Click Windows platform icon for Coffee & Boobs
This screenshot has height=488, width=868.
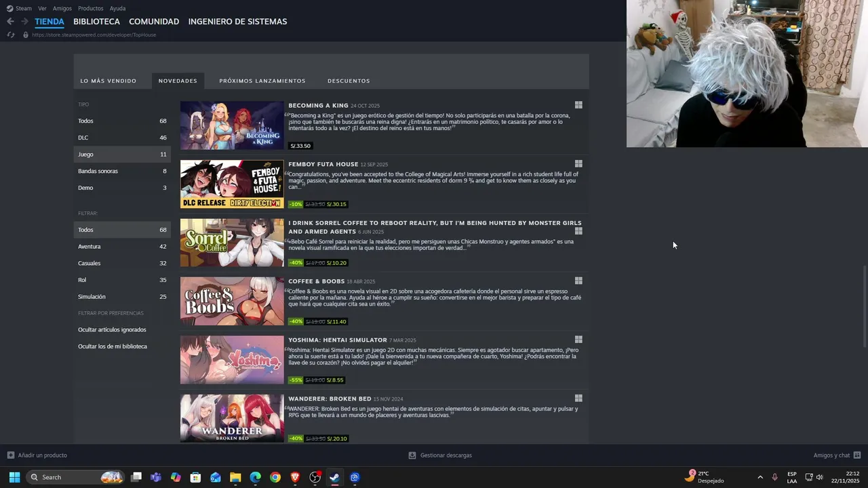pyautogui.click(x=578, y=281)
